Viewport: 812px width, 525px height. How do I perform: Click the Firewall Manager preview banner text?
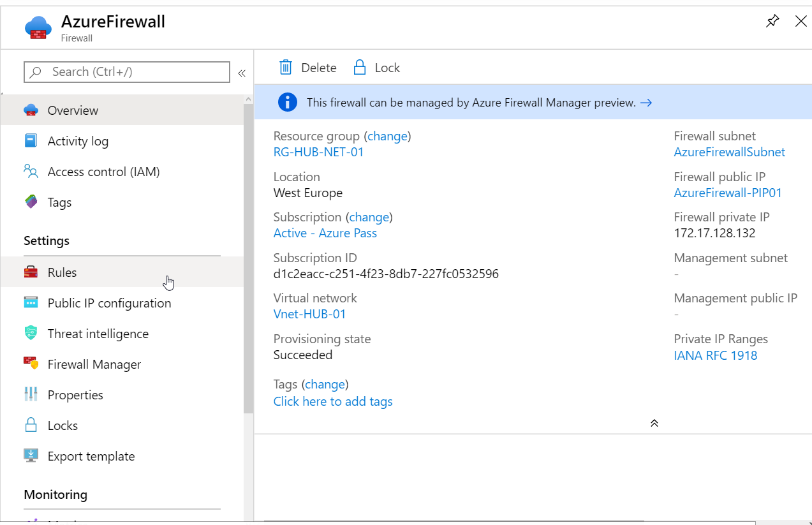471,103
